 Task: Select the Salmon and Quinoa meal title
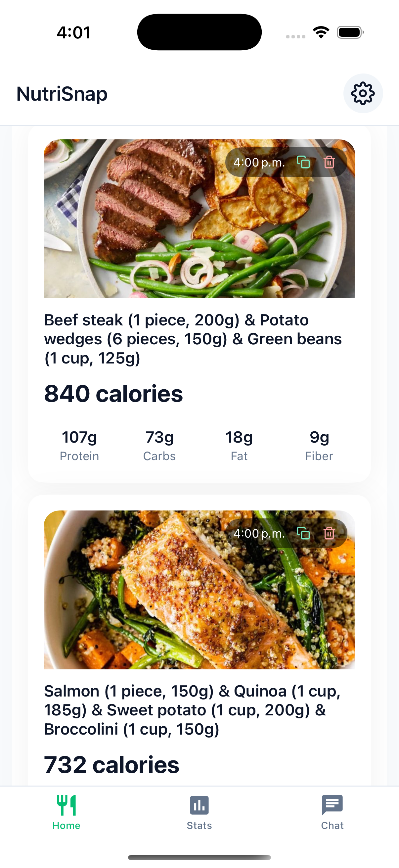click(x=193, y=710)
